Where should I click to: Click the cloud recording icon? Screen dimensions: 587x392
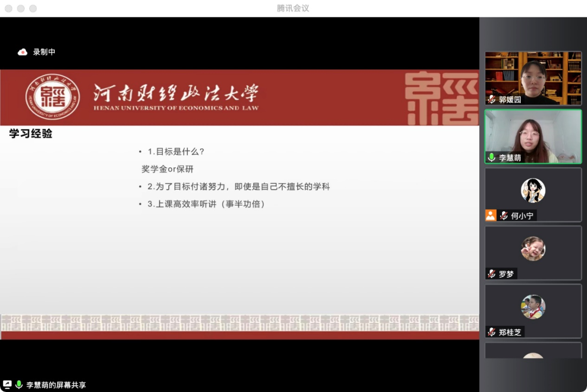(23, 52)
